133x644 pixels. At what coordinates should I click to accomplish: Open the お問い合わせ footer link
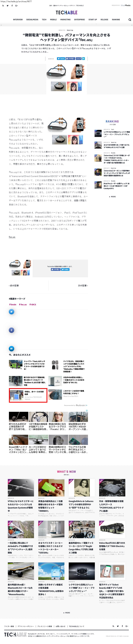tap(60, 626)
